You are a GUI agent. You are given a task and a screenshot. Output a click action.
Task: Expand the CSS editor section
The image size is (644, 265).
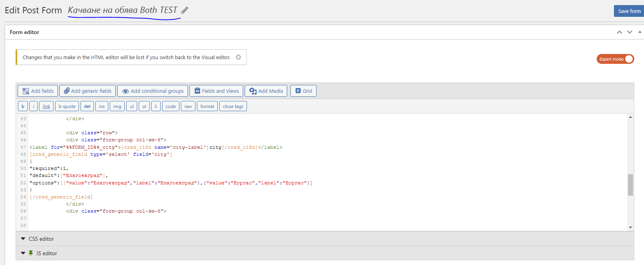[324, 239]
